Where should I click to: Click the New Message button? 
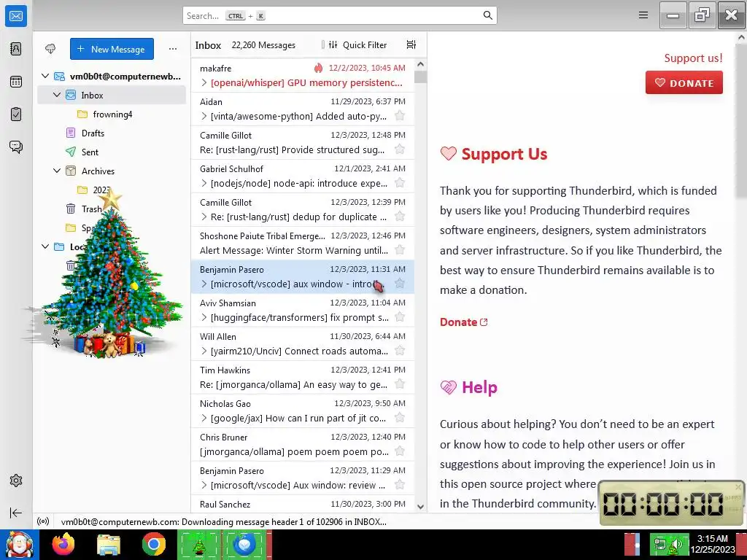112,49
